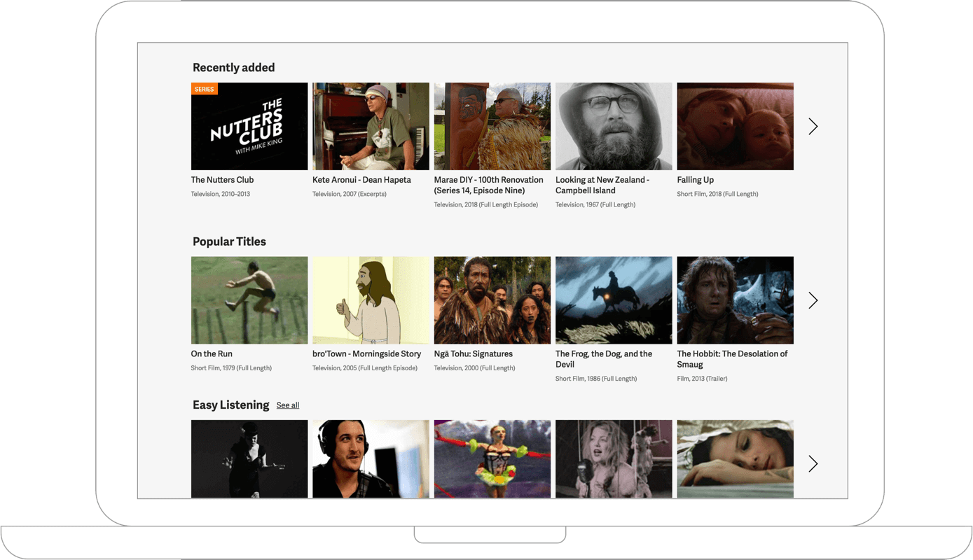Click the bro'Town - Morningside Story title
973x560 pixels.
click(x=366, y=354)
